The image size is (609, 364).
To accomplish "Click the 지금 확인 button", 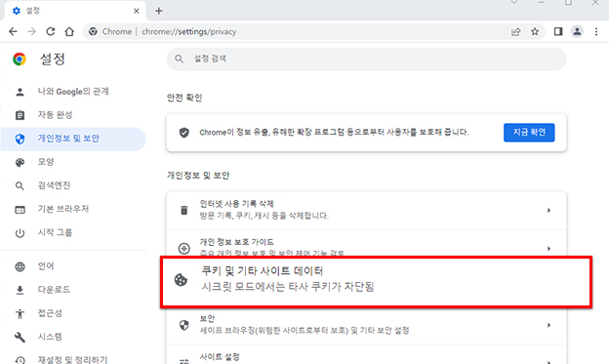I will [529, 133].
